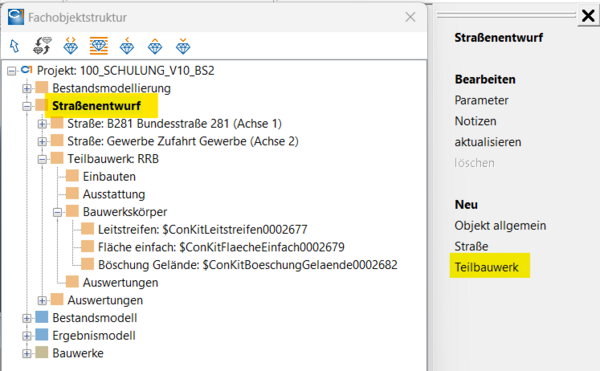This screenshot has height=371, width=600.
Task: Click the tan square icon of Bauwerke
Action: coord(42,352)
